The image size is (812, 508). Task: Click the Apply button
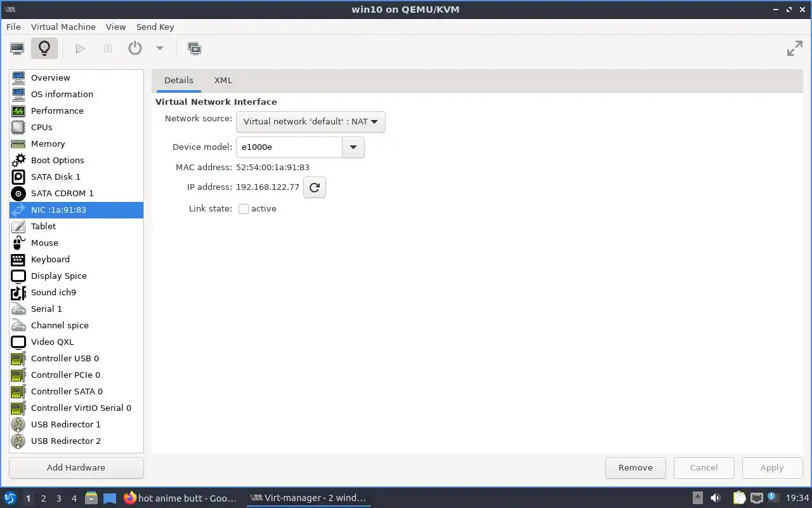pos(772,467)
